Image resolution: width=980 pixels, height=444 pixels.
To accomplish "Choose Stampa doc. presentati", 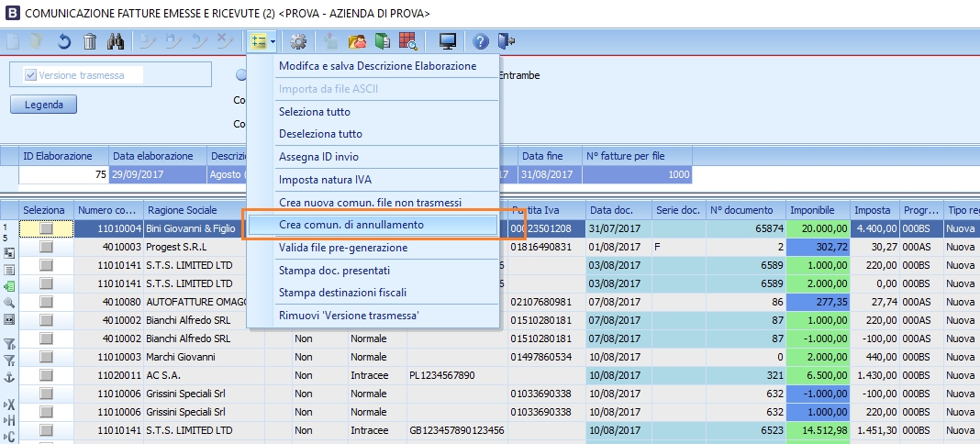I will (x=334, y=271).
